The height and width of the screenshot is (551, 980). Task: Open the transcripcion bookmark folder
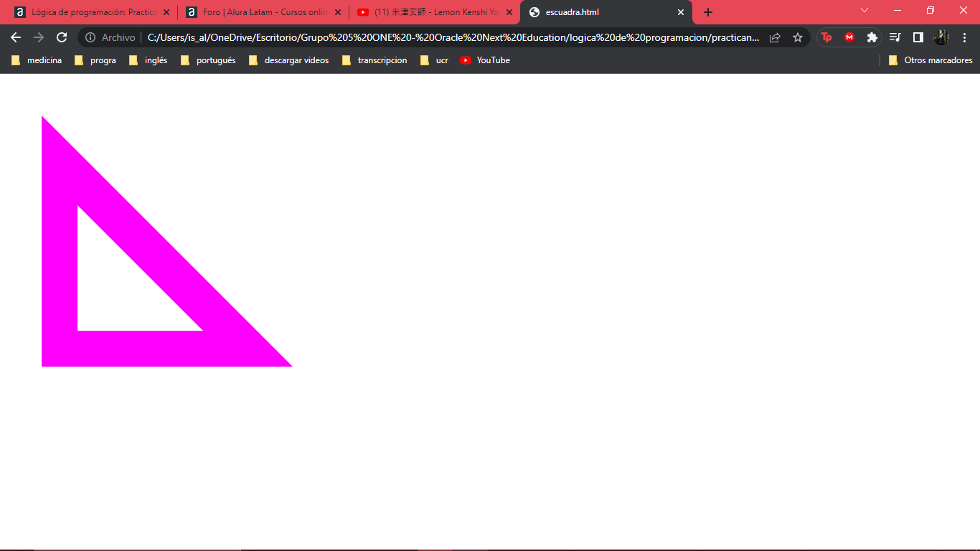coord(374,60)
